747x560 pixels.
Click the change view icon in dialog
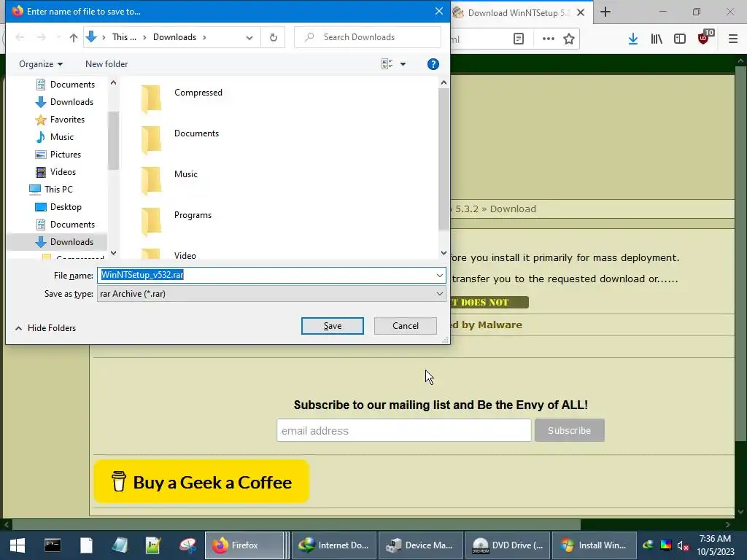tap(387, 64)
